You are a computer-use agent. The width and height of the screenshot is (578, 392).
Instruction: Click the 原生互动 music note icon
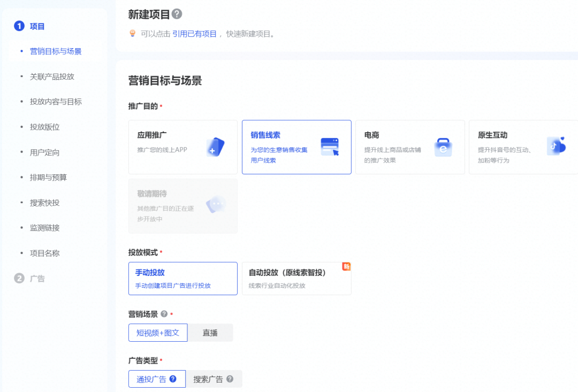click(x=556, y=146)
